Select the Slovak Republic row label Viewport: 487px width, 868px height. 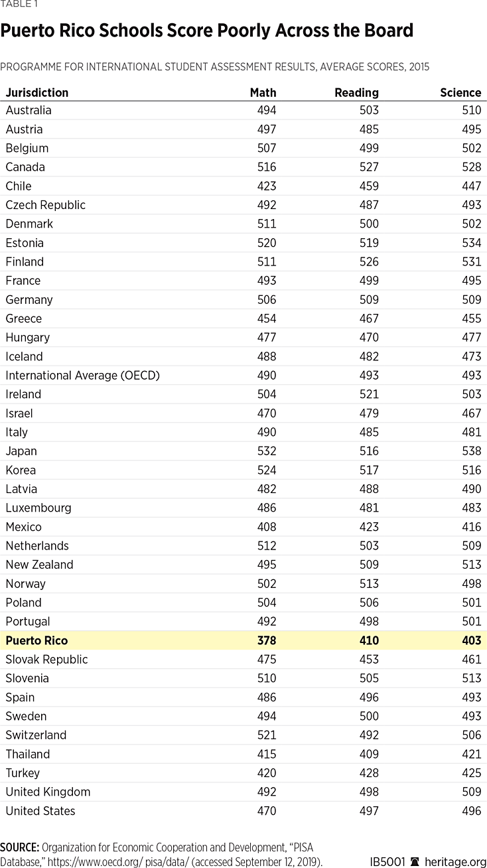point(46,660)
